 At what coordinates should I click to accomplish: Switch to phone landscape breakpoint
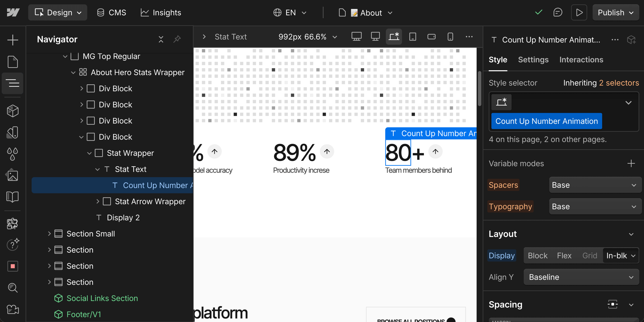[x=432, y=37]
